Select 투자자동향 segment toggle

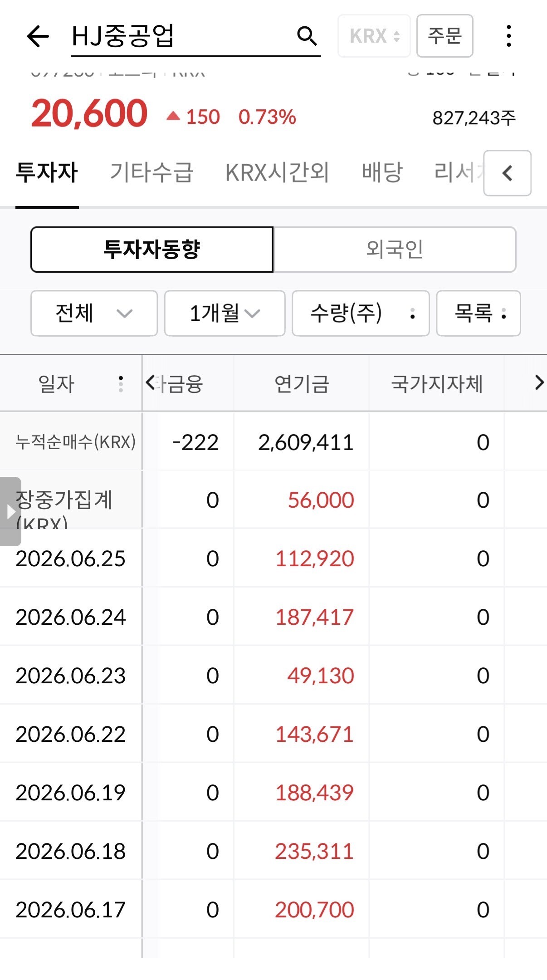[152, 250]
